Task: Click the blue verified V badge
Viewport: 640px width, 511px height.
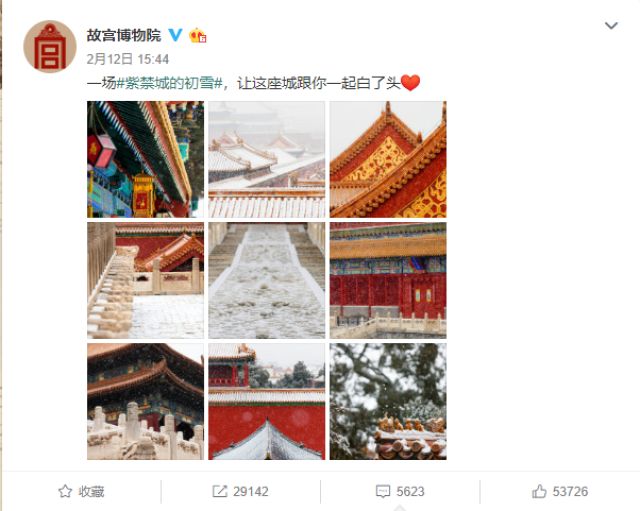Action: tap(176, 35)
